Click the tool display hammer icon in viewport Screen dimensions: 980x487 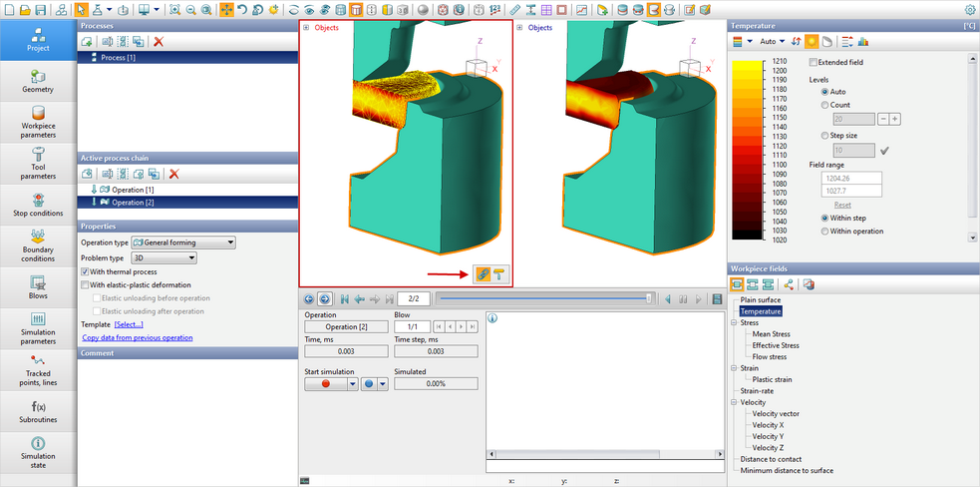point(499,273)
